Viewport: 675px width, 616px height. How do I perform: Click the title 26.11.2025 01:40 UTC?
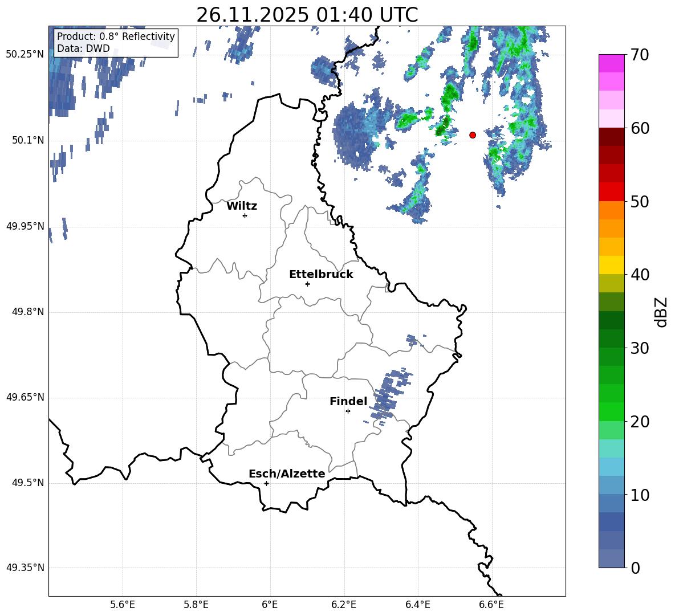307,15
